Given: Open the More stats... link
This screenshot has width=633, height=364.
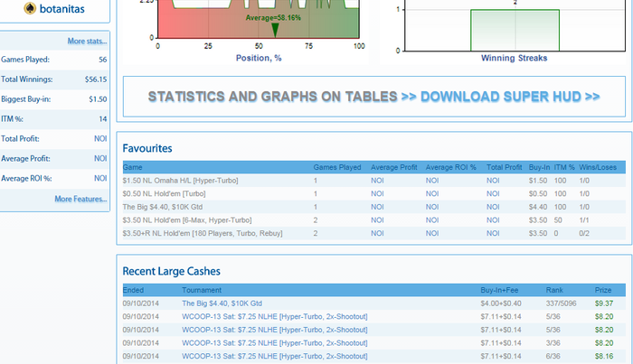Looking at the screenshot, I should [x=87, y=42].
